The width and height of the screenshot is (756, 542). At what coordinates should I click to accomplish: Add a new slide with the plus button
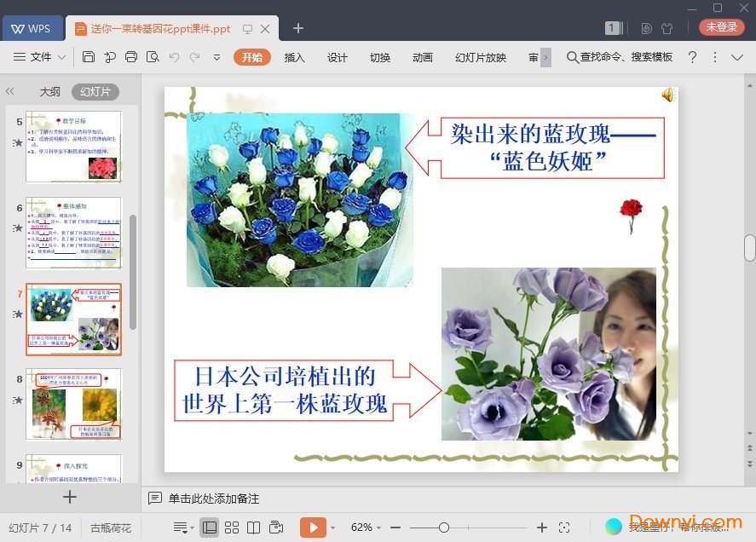70,497
